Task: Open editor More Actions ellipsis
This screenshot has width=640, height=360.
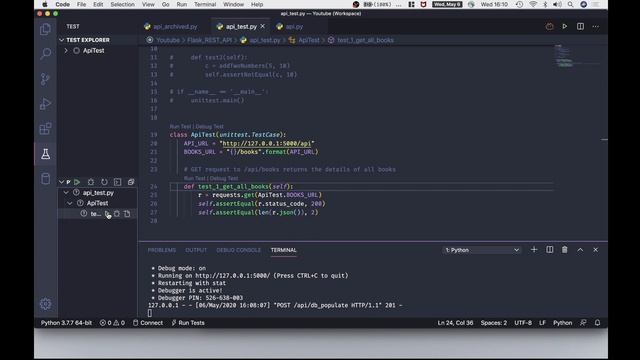Action: 596,27
